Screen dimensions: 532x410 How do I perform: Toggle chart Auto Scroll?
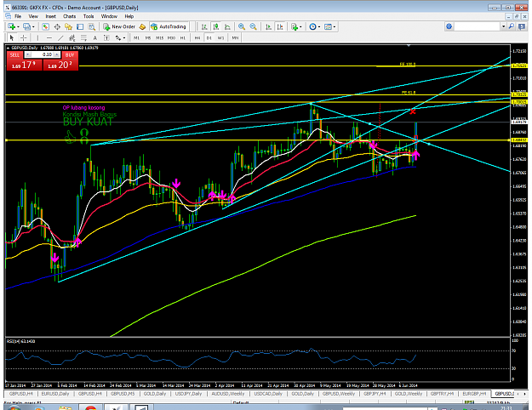pyautogui.click(x=268, y=26)
